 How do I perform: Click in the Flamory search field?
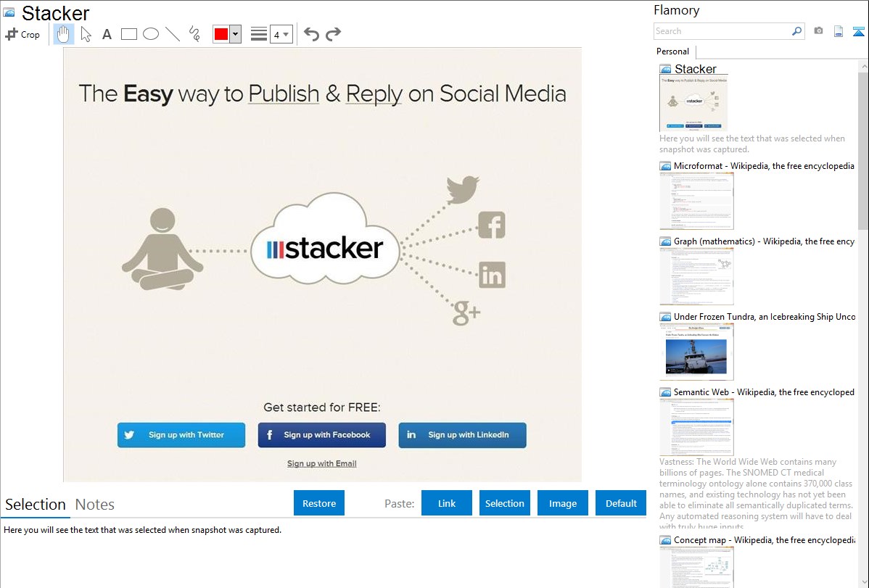pos(722,31)
